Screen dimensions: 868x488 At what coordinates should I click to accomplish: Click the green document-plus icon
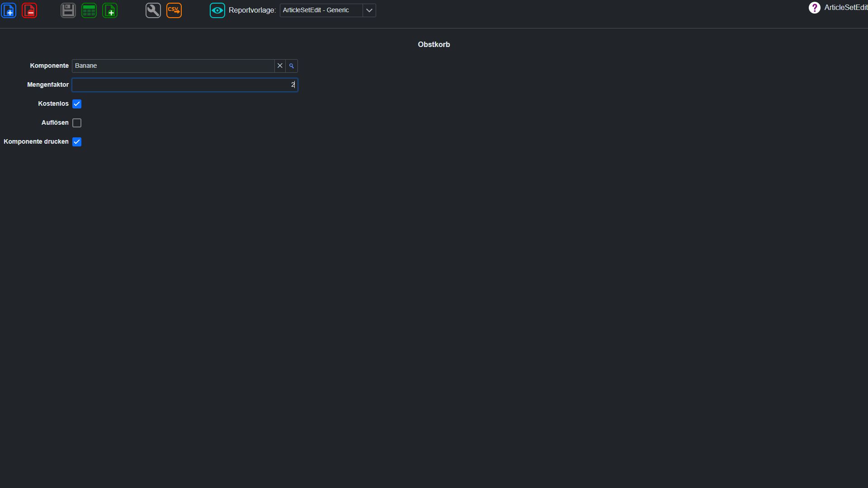point(110,10)
